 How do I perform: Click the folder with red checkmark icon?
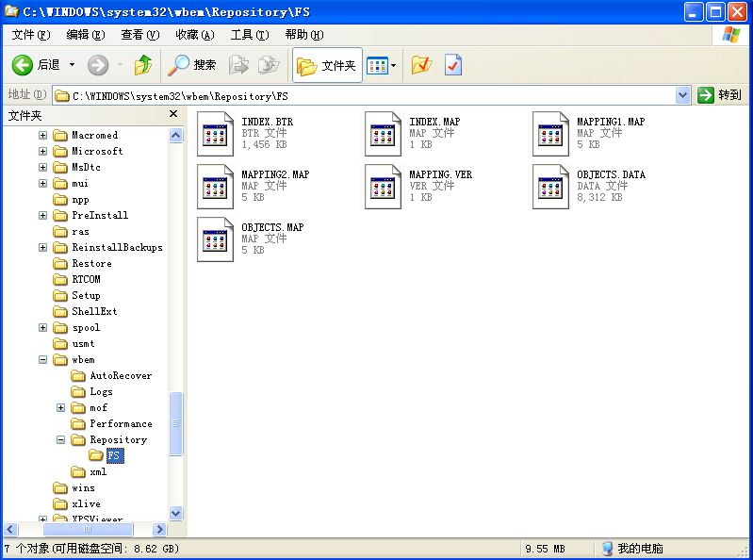tap(421, 65)
